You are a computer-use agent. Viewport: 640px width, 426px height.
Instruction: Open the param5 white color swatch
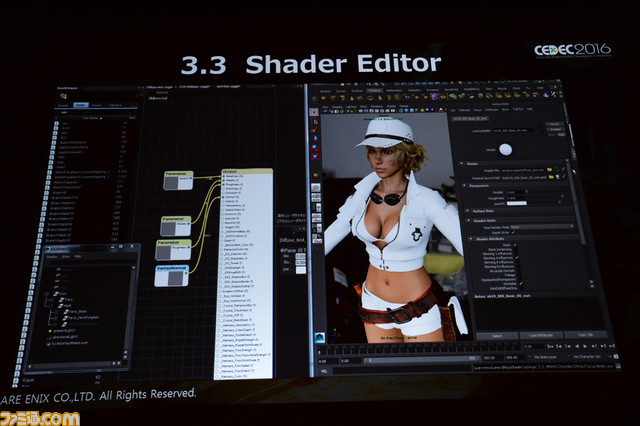(x=516, y=203)
